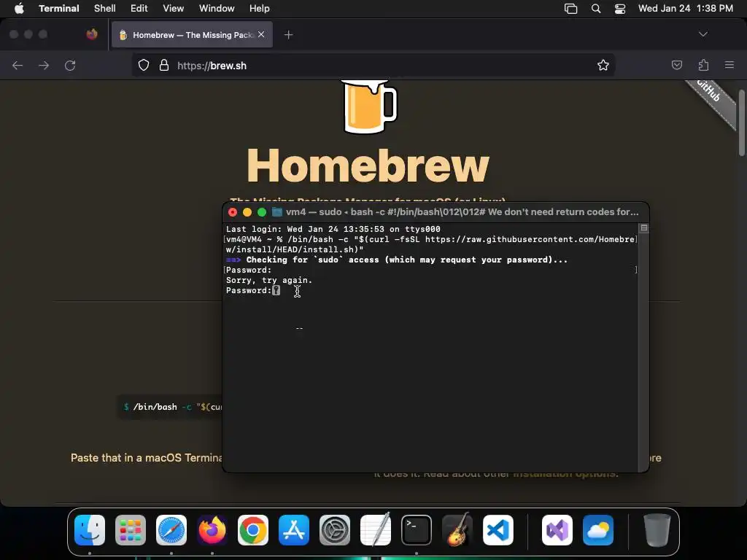Viewport: 747px width, 560px height.
Task: Open Trash from the Dock
Action: [x=657, y=530]
